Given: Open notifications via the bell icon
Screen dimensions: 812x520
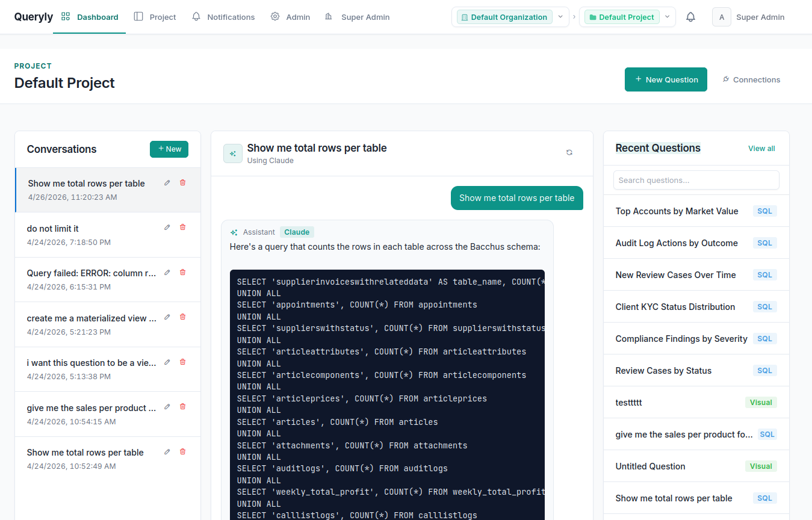Looking at the screenshot, I should pyautogui.click(x=690, y=17).
